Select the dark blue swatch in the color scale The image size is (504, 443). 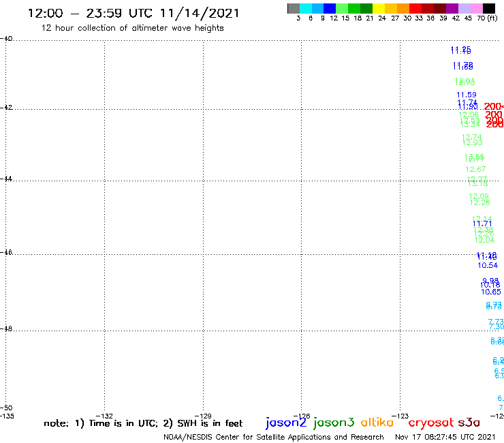point(330,8)
